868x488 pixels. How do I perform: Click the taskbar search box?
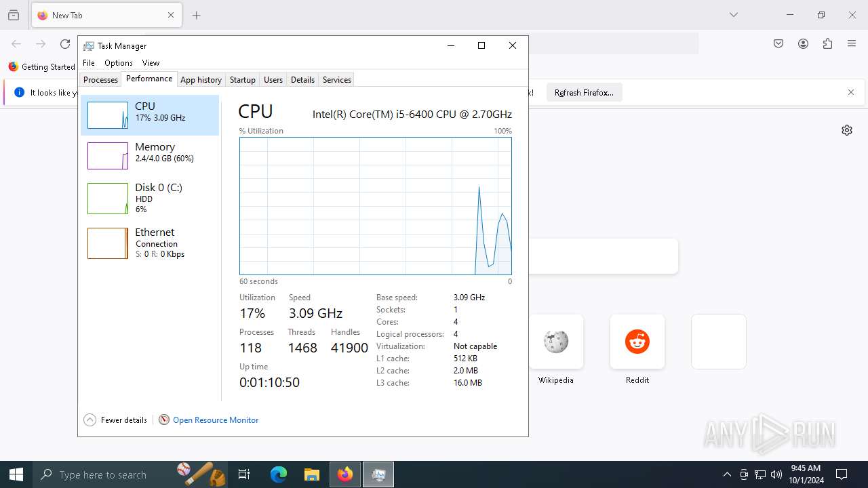(x=131, y=474)
